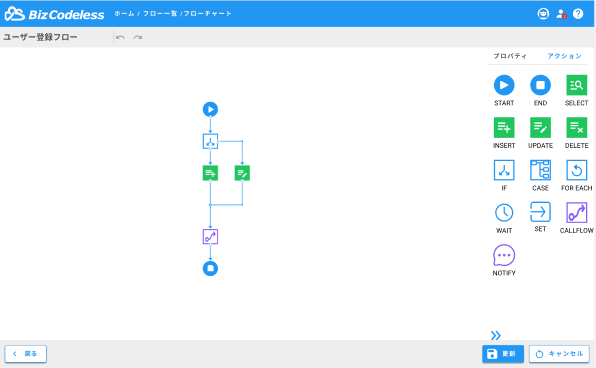Click the 更新 save button
Image resolution: width=596 pixels, height=368 pixels.
502,354
